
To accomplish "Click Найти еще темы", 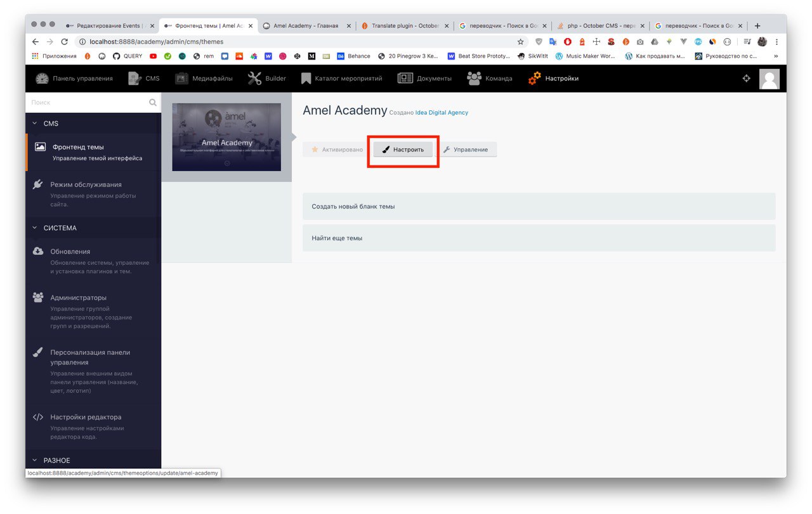I will (x=539, y=238).
